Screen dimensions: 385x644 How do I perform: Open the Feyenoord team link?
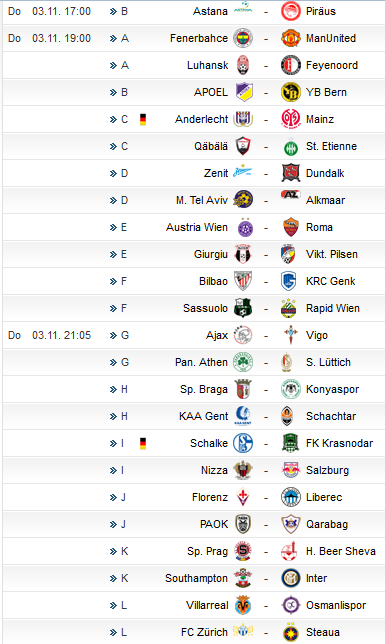click(x=332, y=65)
